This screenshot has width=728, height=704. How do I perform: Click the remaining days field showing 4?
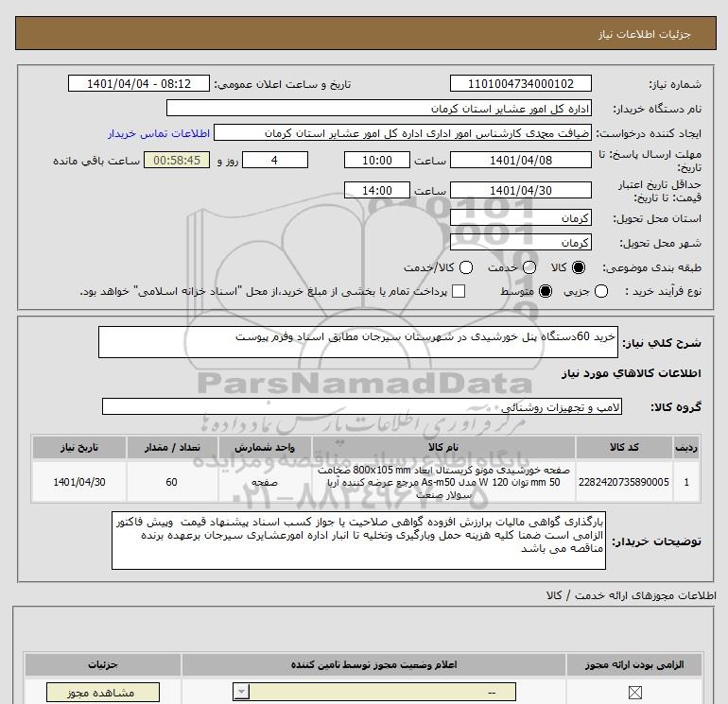click(x=275, y=161)
